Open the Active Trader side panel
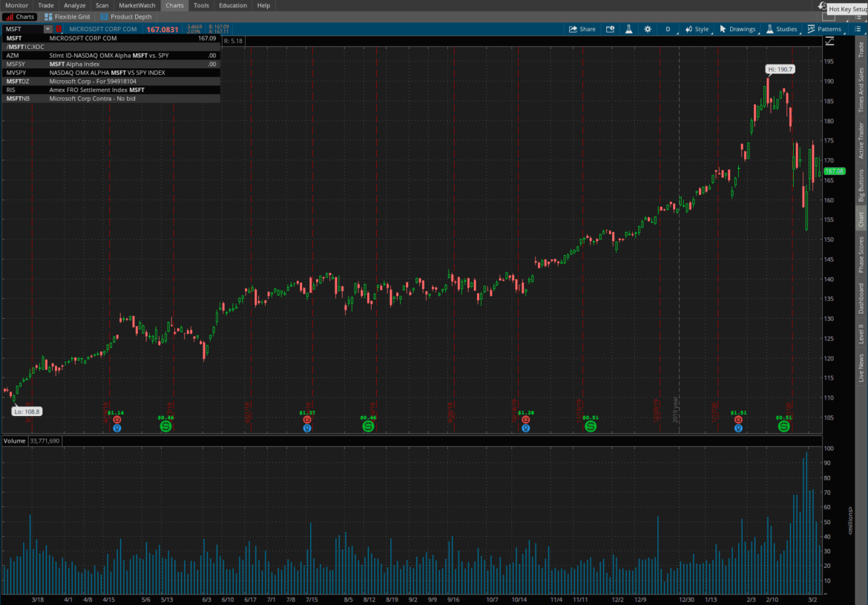This screenshot has width=868, height=605. (x=861, y=141)
